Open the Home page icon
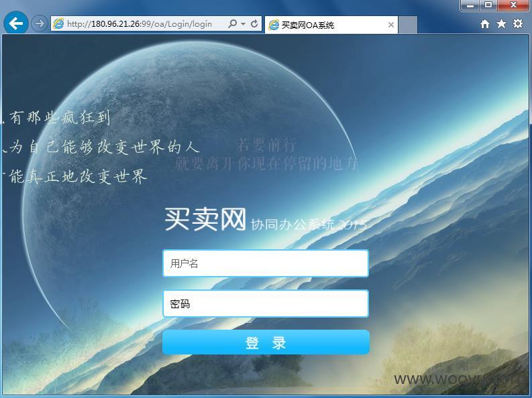 485,23
